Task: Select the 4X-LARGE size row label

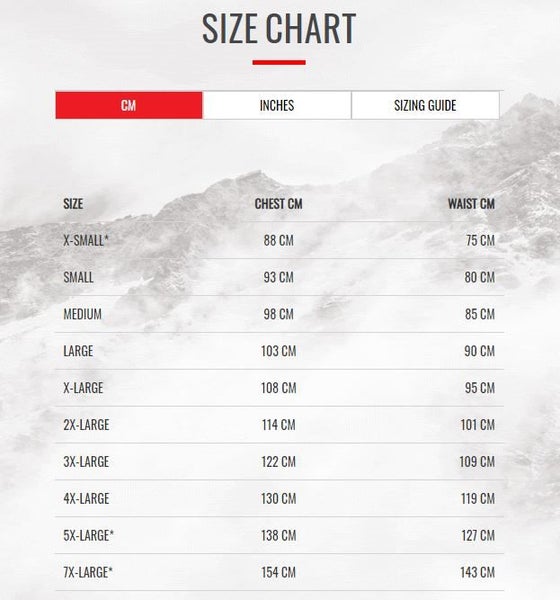Action: pyautogui.click(x=86, y=498)
